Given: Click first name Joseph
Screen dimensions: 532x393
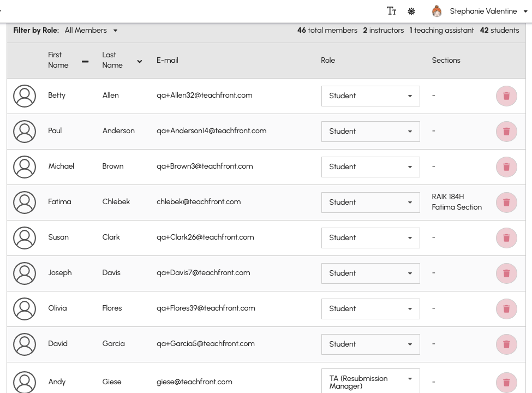Looking at the screenshot, I should pyautogui.click(x=59, y=272).
